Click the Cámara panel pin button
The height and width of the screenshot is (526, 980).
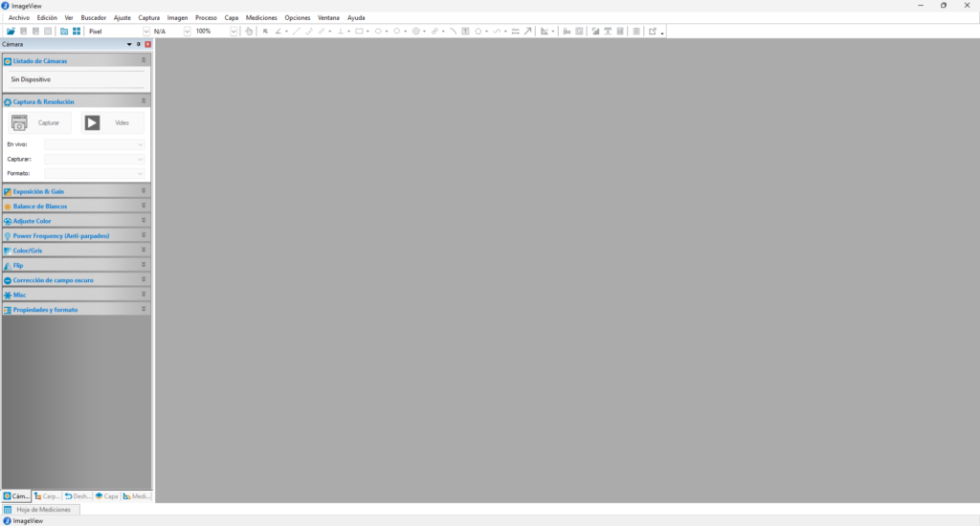[x=138, y=44]
